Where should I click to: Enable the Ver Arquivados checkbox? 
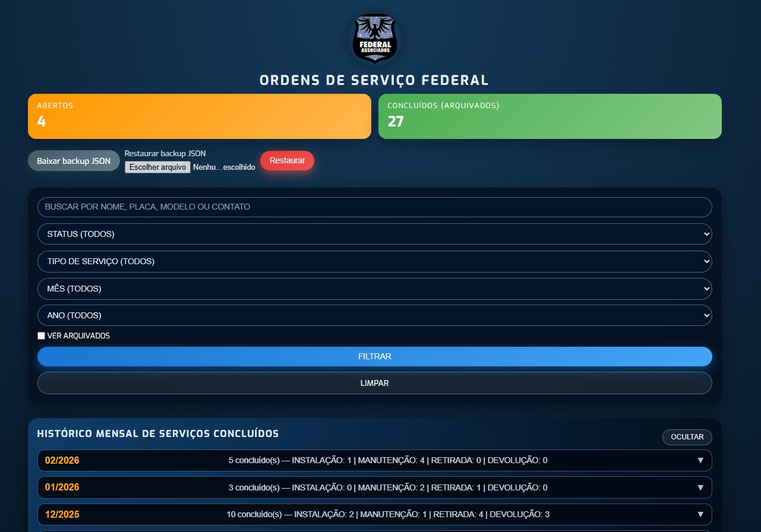tap(41, 336)
